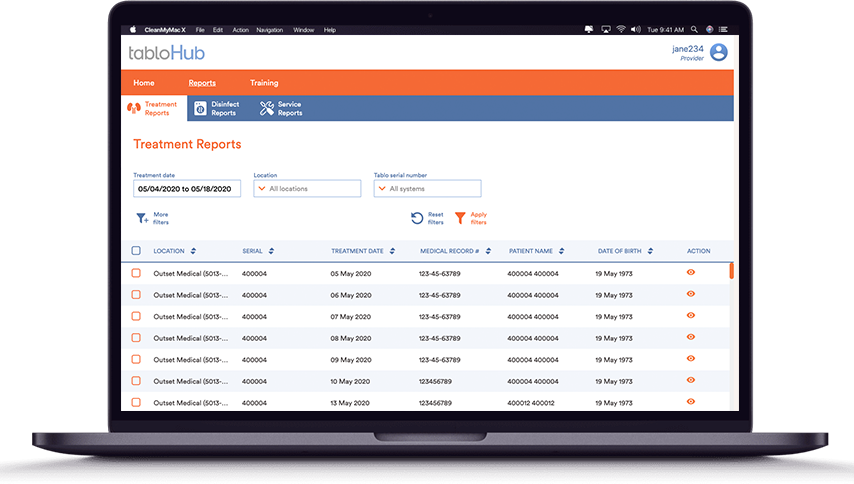Sort by Treatment Date column arrows
Viewport: 854px width, 484px height.
click(392, 251)
